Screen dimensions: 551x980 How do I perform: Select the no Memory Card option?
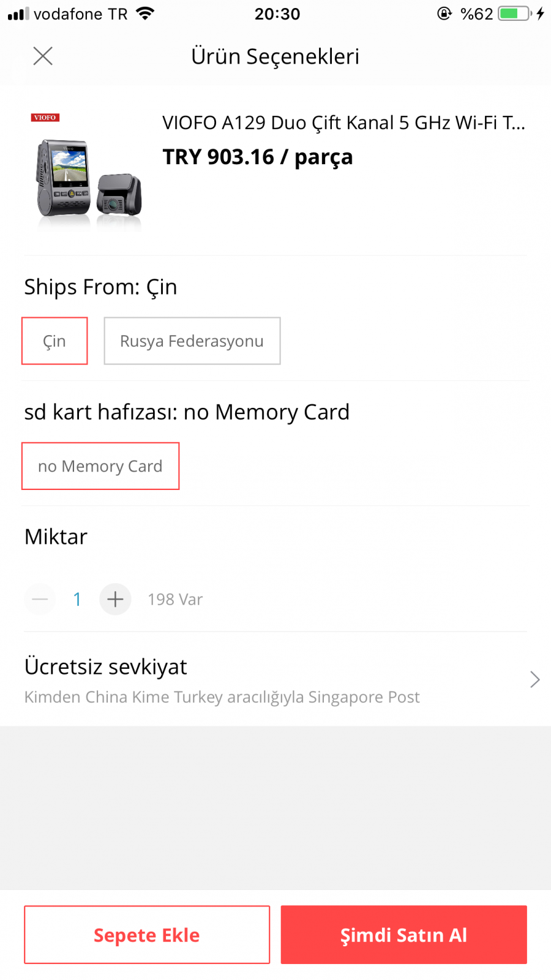pos(100,466)
